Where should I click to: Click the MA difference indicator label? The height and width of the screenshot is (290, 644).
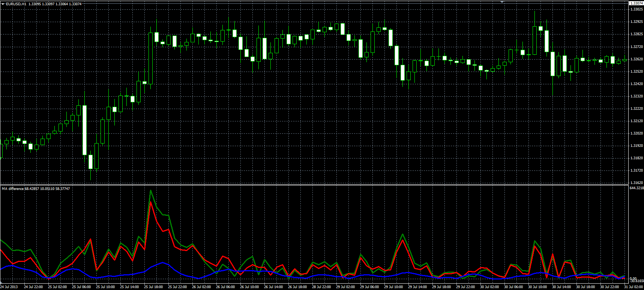12,188
